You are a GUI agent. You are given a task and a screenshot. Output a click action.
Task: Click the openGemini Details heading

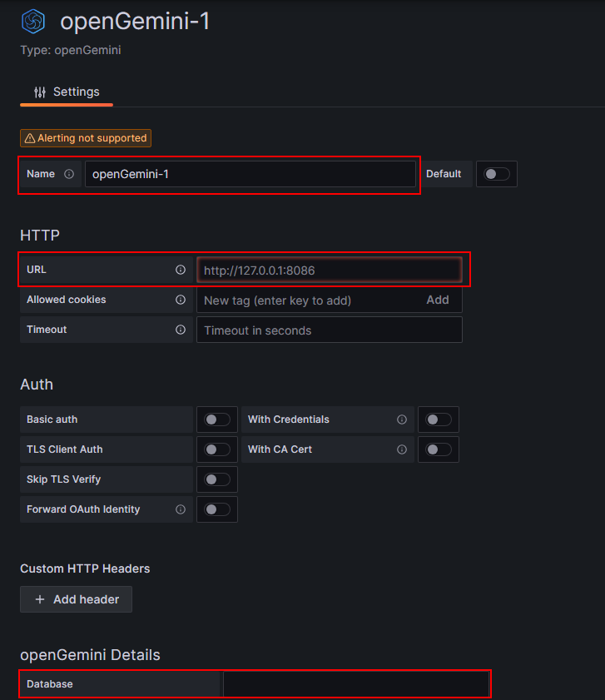(90, 655)
